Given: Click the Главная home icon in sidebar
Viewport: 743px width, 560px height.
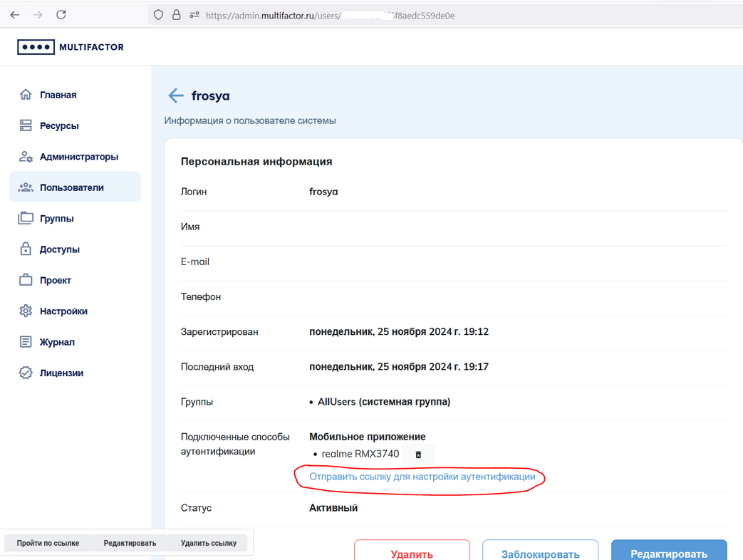Looking at the screenshot, I should click(x=26, y=95).
